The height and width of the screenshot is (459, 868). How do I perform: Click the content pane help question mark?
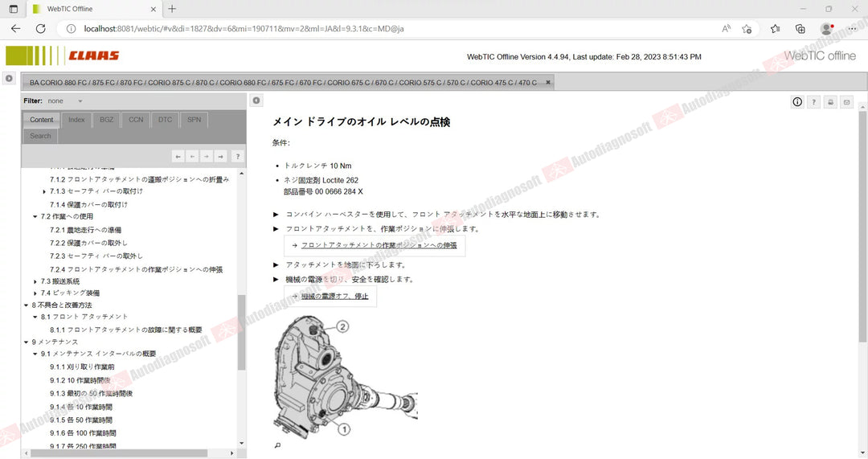click(x=813, y=102)
